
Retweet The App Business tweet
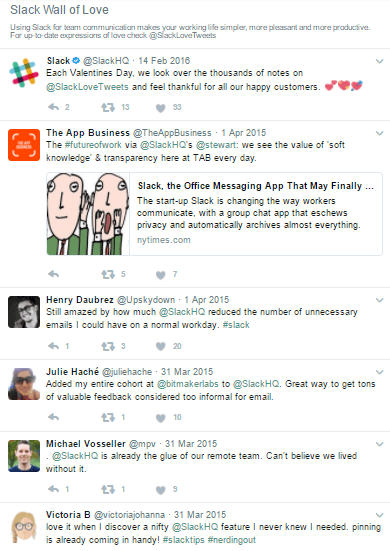pyautogui.click(x=108, y=274)
